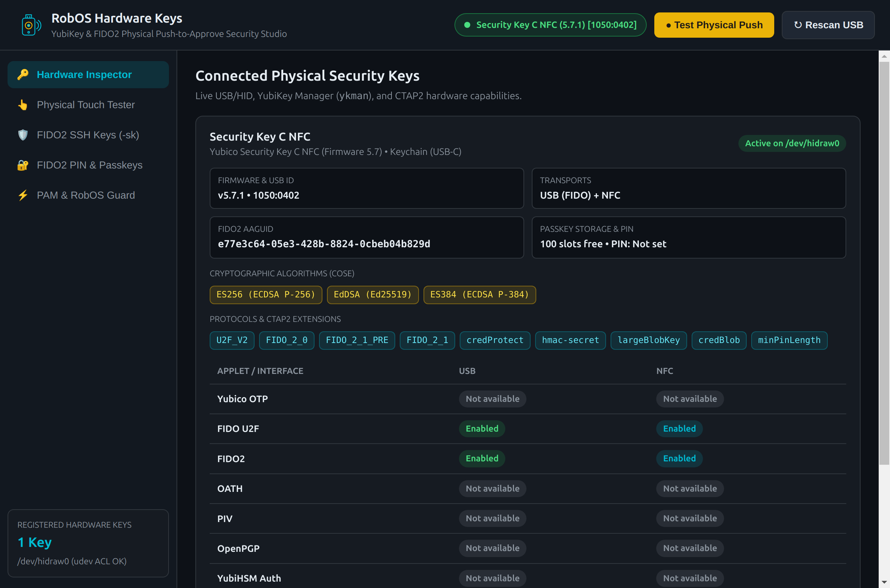Click the lock icon beside FIDO2 PIN & Passkeys
890x588 pixels.
pos(23,165)
